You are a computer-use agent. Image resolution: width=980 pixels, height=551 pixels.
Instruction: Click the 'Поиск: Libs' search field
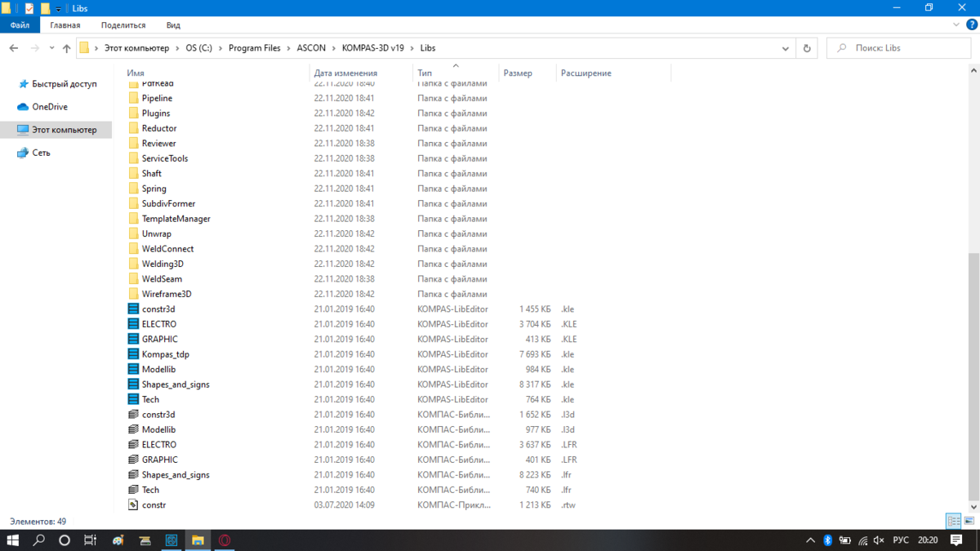898,48
